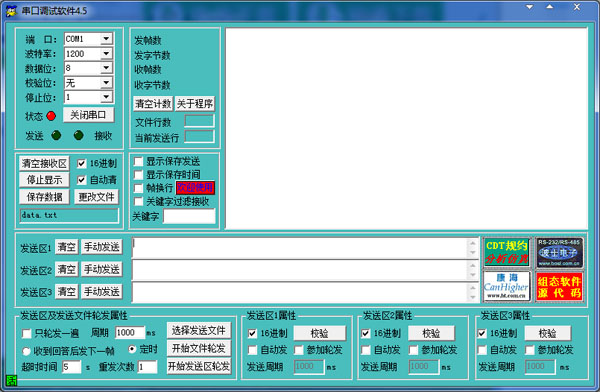This screenshot has height=392, width=600.
Task: Click 手动发送 for 发送区3
Action: (x=102, y=292)
